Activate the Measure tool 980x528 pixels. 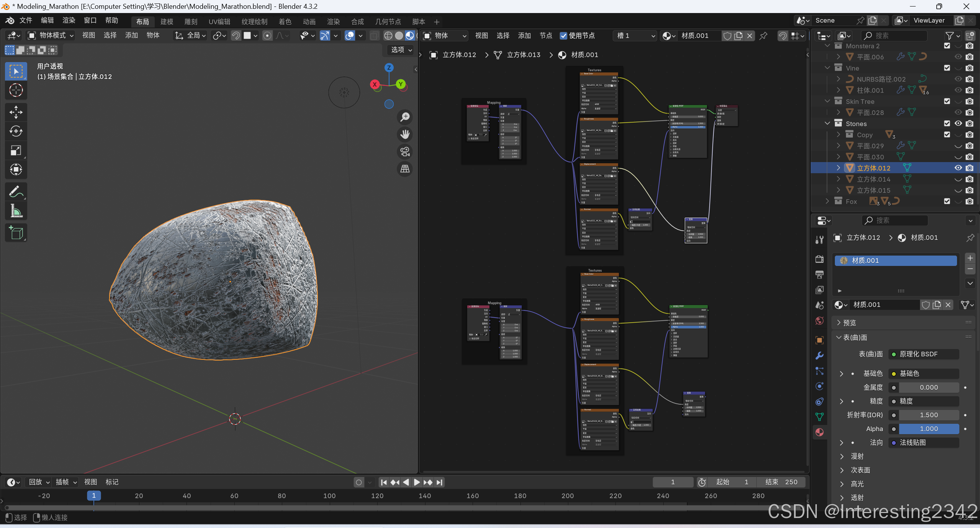(16, 211)
